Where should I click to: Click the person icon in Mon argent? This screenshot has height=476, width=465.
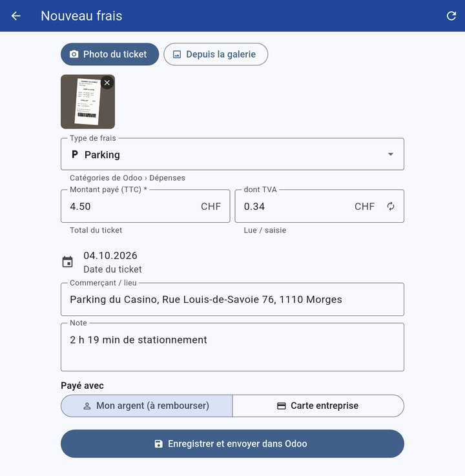tap(87, 406)
